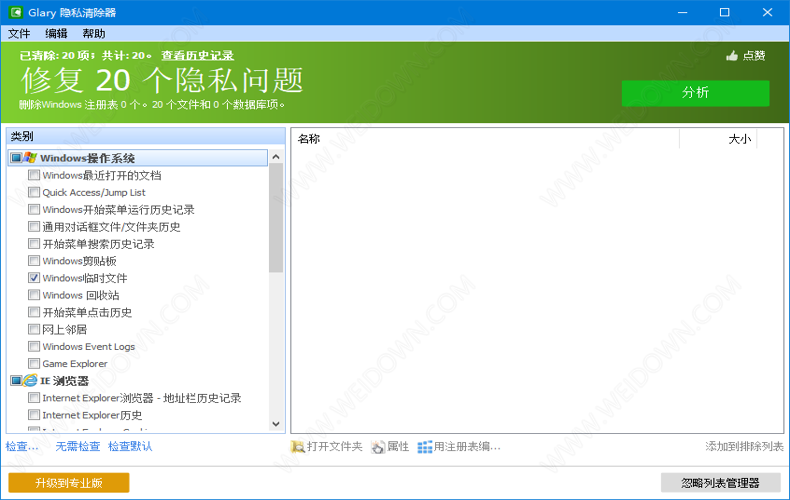Open 查看历史记录 link
Screen dimensions: 790x500
pos(198,55)
